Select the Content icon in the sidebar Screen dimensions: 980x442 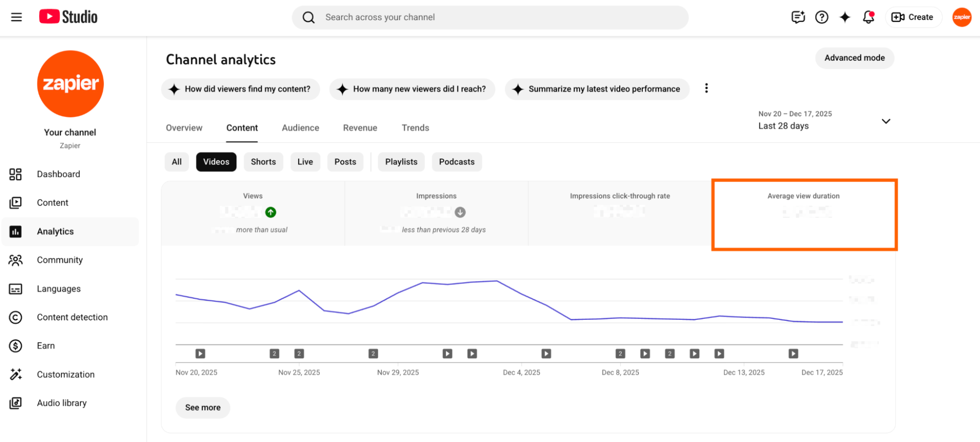tap(16, 202)
